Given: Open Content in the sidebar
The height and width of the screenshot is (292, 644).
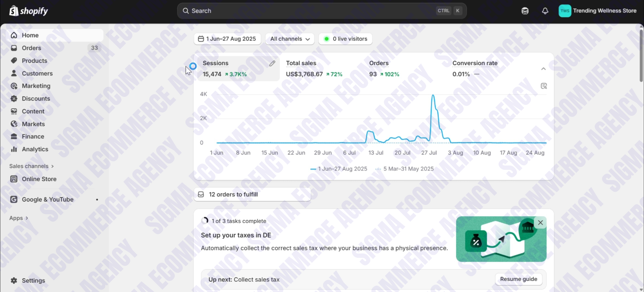Looking at the screenshot, I should coord(55,111).
